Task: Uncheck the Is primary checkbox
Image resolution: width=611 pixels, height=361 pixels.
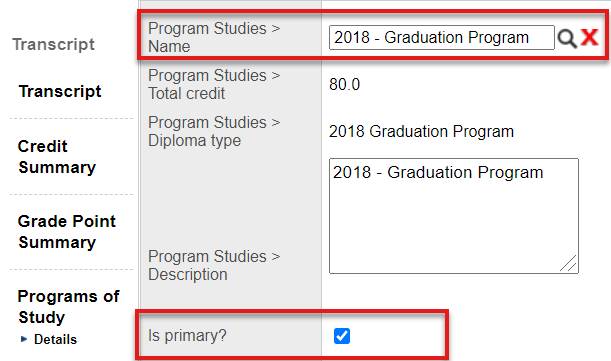Action: point(342,336)
